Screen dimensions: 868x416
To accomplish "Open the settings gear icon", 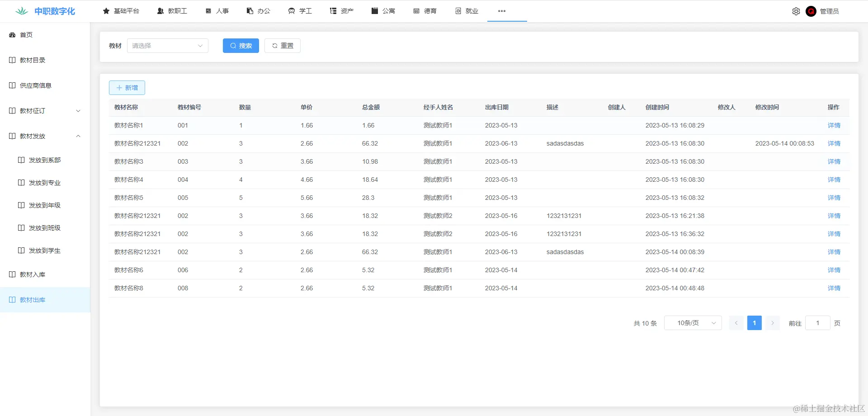I will [x=796, y=11].
